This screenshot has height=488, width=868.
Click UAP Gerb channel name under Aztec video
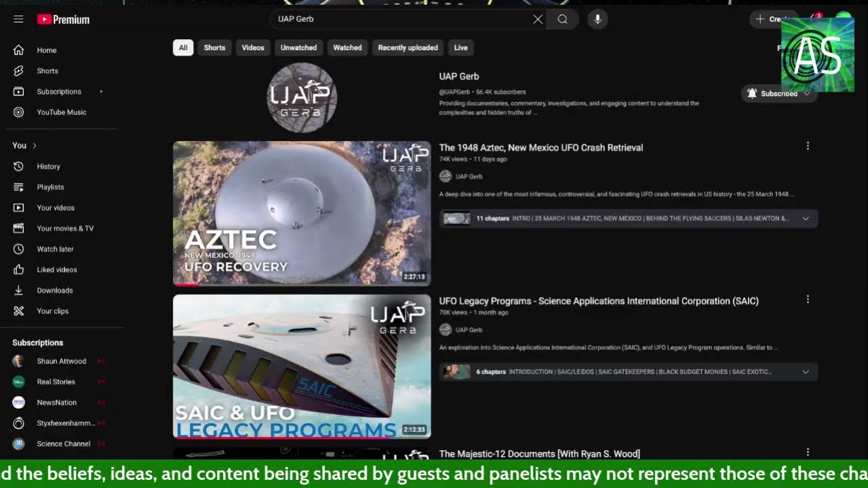[469, 176]
